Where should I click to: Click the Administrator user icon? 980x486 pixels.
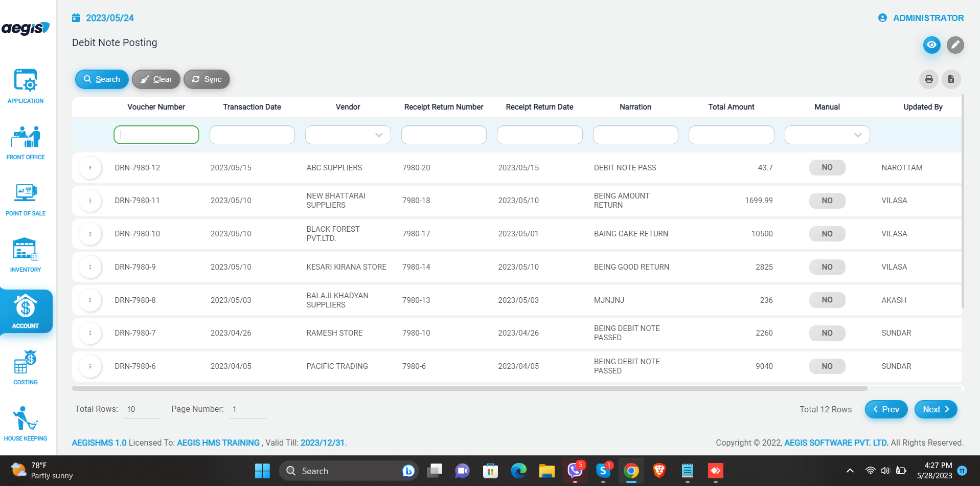click(882, 18)
